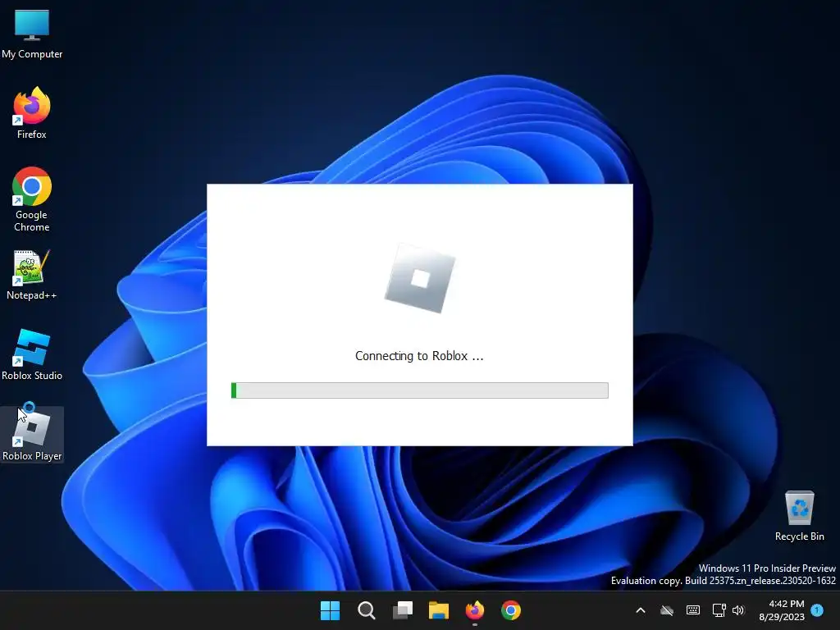Open the notification badge in the taskbar
Image resolution: width=840 pixels, height=630 pixels.
coord(817,609)
